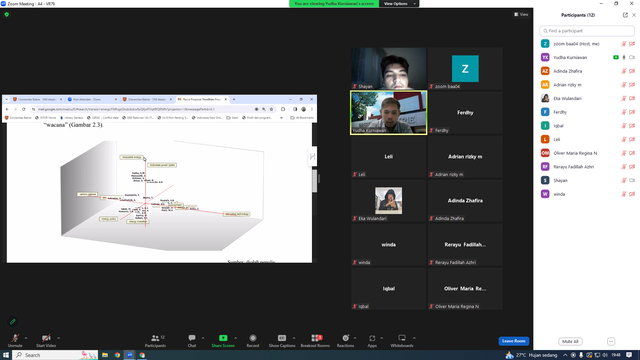The image size is (640, 360).
Task: Pop out the Participants panel
Action: [x=625, y=15]
